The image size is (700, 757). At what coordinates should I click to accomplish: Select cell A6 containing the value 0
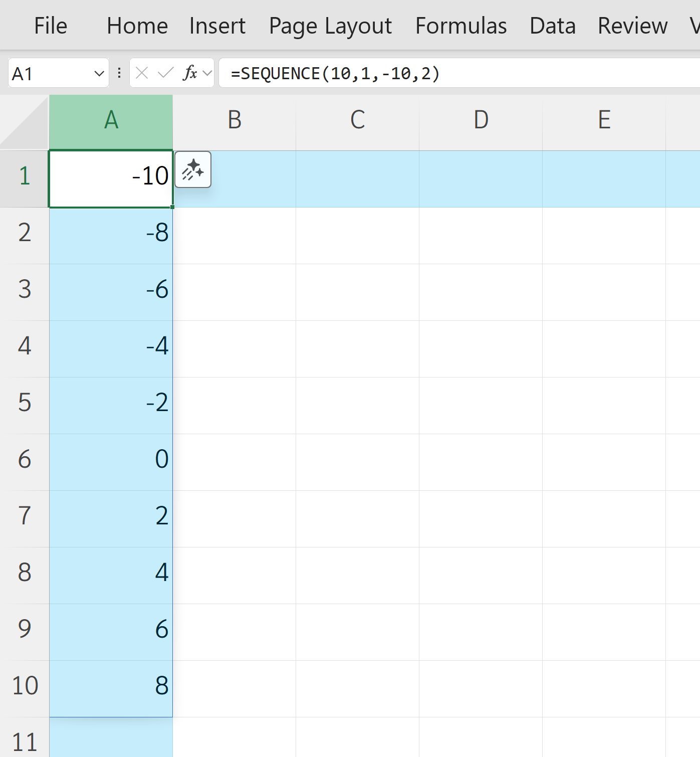coord(111,459)
